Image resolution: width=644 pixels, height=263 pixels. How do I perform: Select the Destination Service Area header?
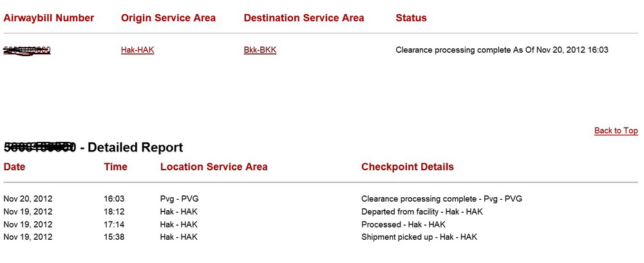(x=304, y=18)
